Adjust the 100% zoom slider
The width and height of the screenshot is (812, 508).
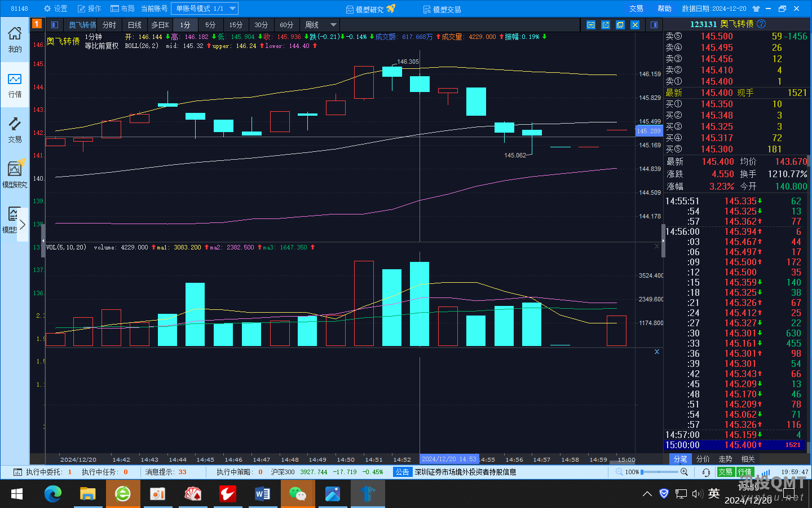[x=660, y=472]
